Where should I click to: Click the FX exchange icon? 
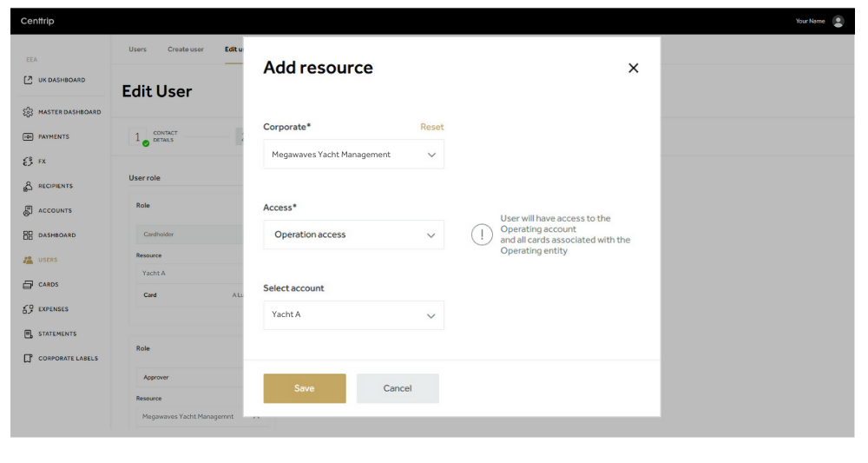click(x=28, y=162)
